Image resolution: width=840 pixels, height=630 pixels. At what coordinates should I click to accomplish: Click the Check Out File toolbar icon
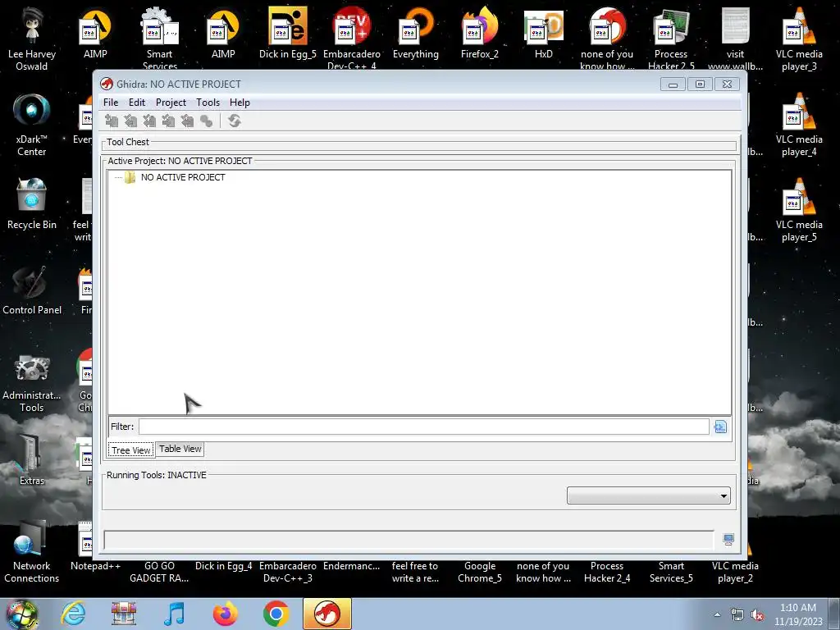point(130,121)
